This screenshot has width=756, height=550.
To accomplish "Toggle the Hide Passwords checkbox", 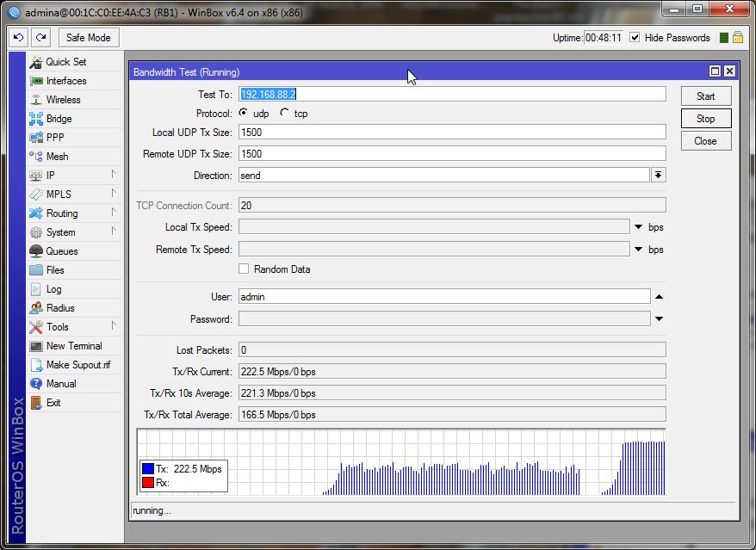I will pos(635,38).
